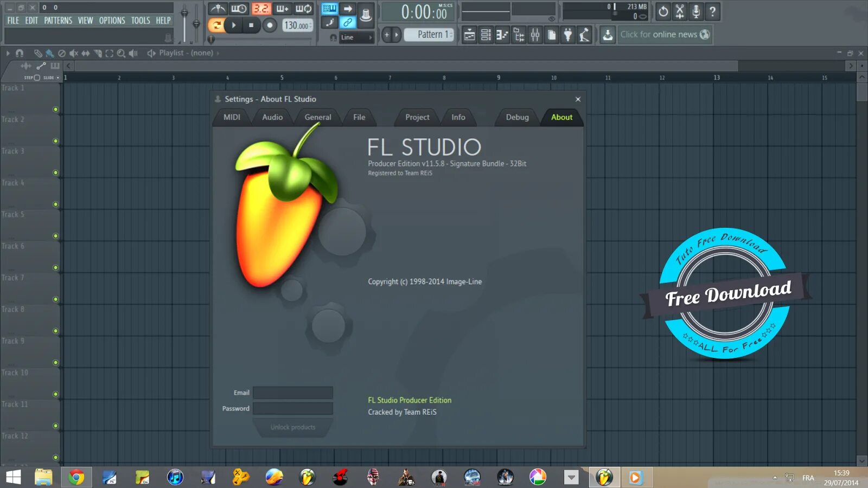The height and width of the screenshot is (488, 868).
Task: Click the song position slider
Action: click(261, 39)
